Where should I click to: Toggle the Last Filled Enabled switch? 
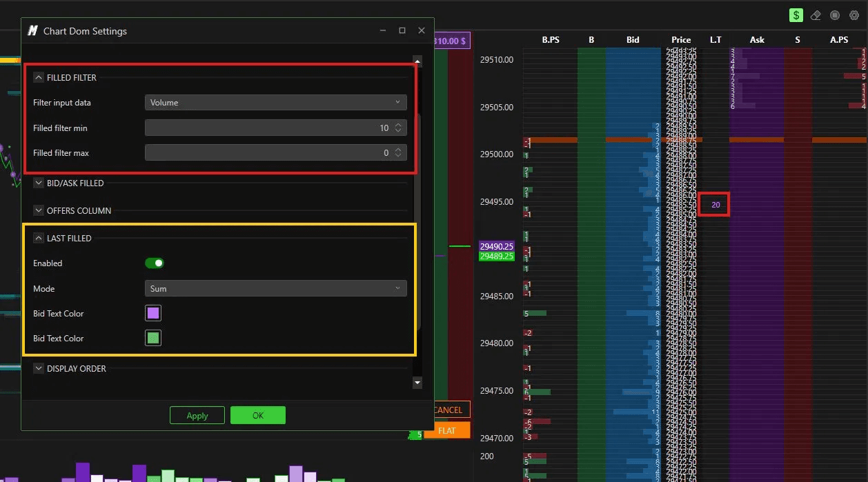coord(155,263)
